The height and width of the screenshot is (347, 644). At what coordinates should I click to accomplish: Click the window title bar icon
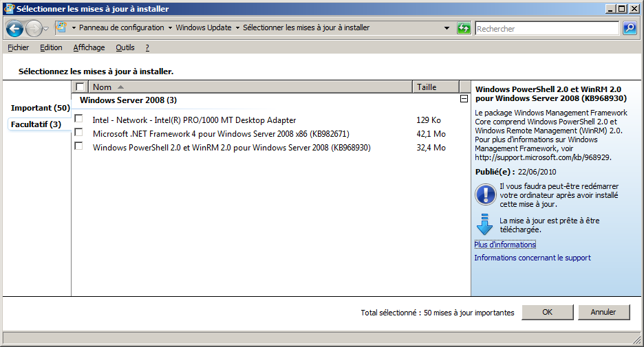[x=8, y=9]
